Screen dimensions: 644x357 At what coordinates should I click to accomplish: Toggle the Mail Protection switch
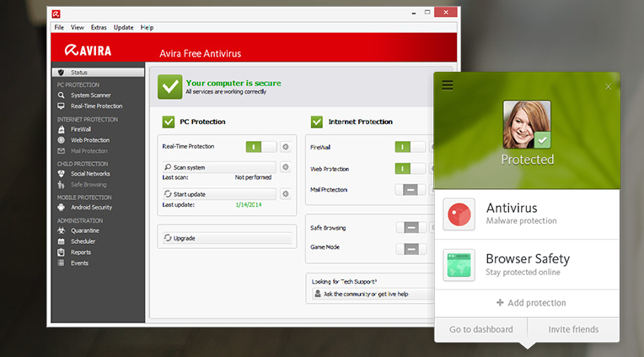pos(410,190)
